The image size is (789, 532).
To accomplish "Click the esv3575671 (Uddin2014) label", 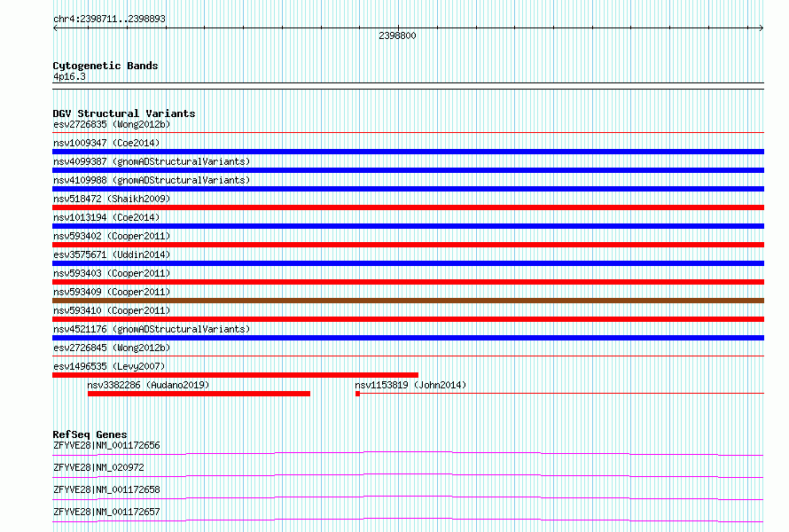I will [x=112, y=254].
